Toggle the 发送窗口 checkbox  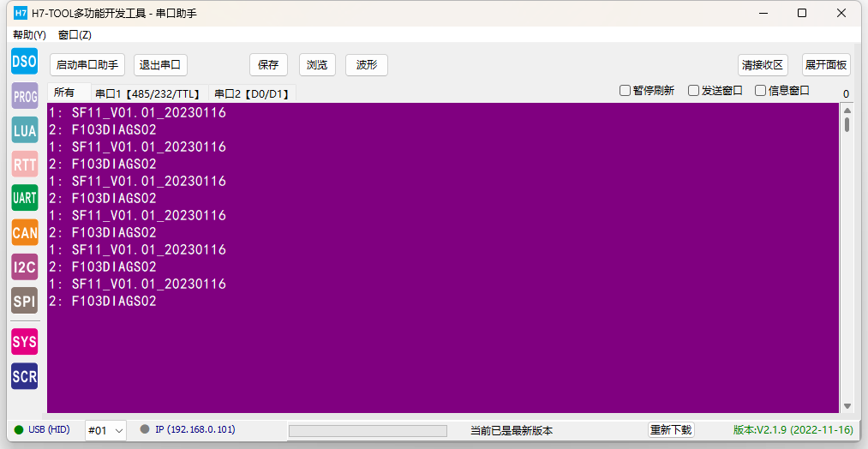(x=694, y=91)
